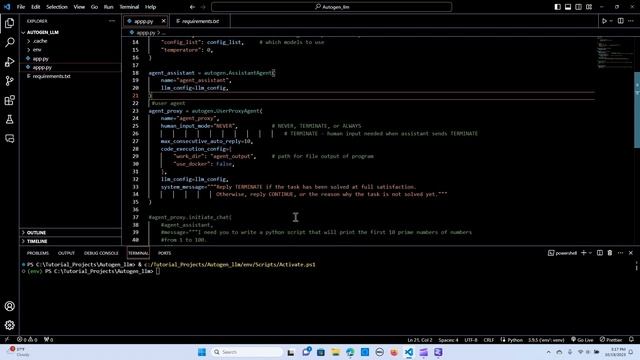The width and height of the screenshot is (640, 360).
Task: Run Python file with play button
Action: point(604,21)
